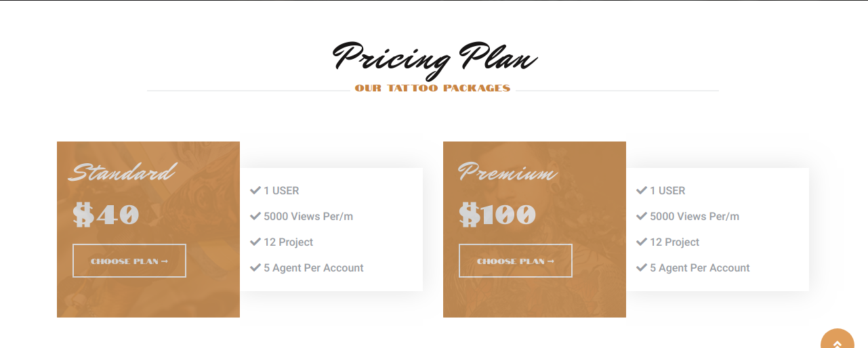Click the scroll-to-top arrow button
Image resolution: width=868 pixels, height=348 pixels.
pos(838,341)
